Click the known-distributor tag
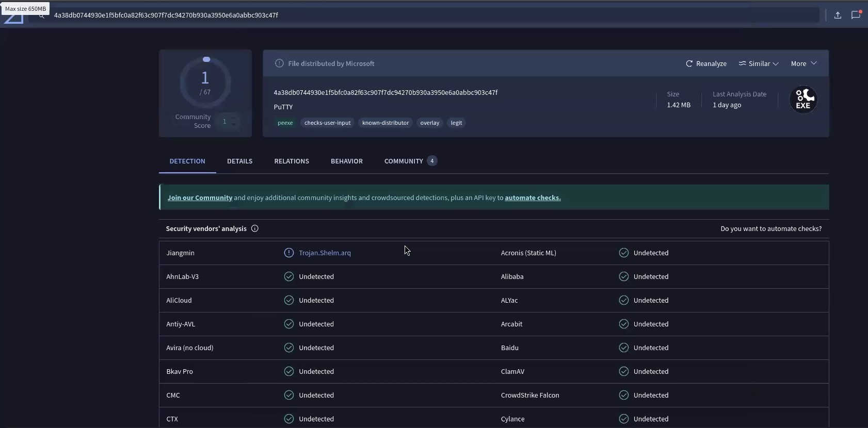Viewport: 868px width, 428px height. tap(385, 123)
